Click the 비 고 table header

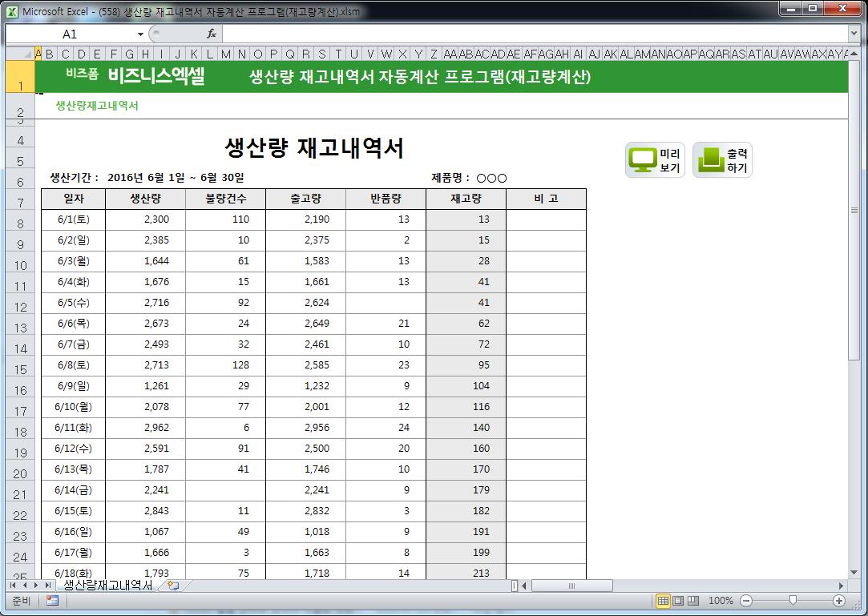(x=547, y=199)
